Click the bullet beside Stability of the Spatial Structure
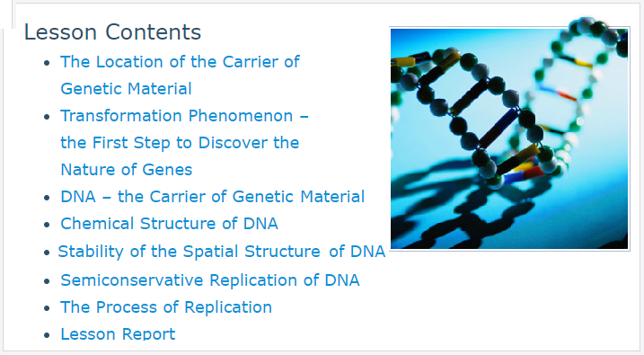Screen dimensions: 644x355 (x=47, y=253)
